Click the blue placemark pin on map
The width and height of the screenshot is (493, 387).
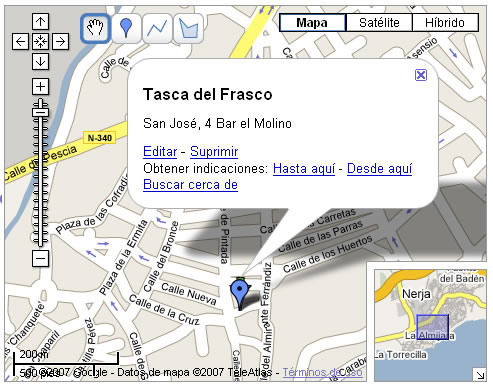coord(239,292)
